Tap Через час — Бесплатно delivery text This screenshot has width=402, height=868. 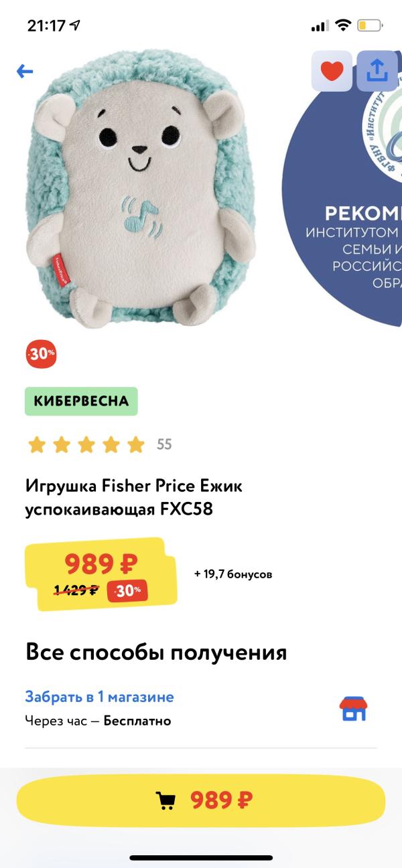(98, 721)
